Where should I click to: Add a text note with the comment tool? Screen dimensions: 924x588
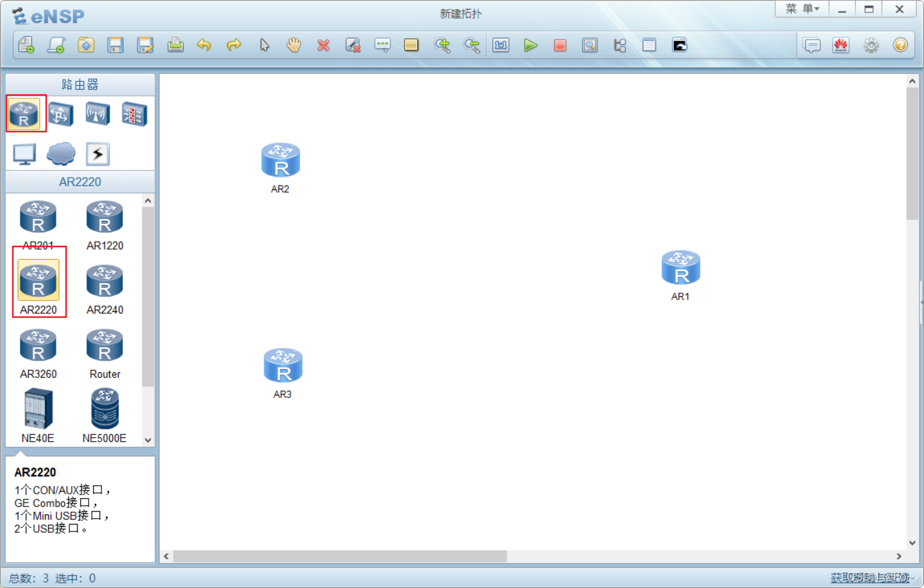coord(382,45)
